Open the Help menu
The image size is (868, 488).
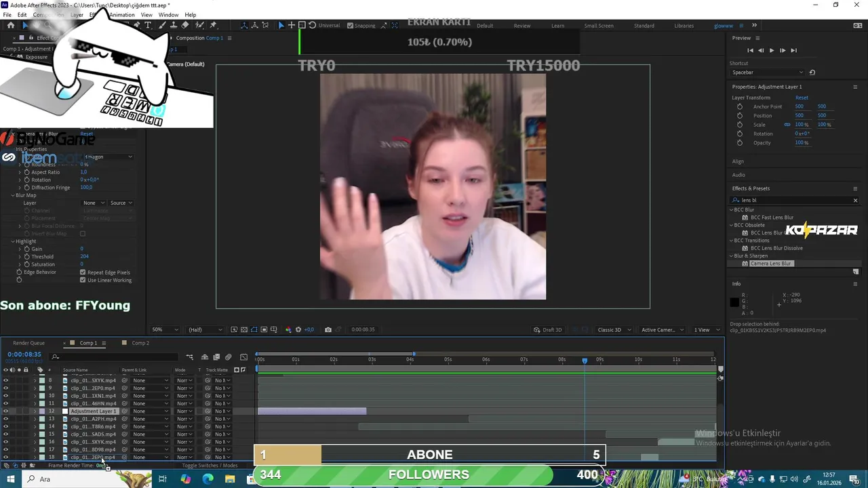tap(191, 15)
